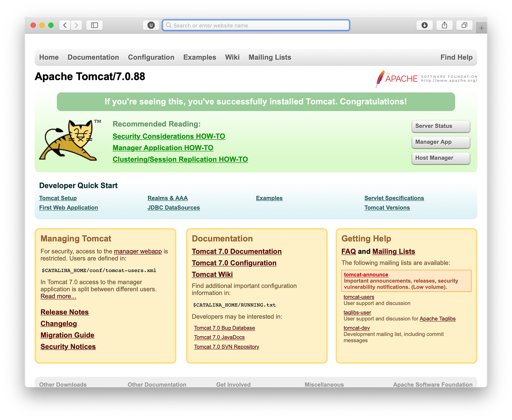Screen dimensions: 512x420
Task: Show all tabs overview
Action: pyautogui.click(x=464, y=25)
